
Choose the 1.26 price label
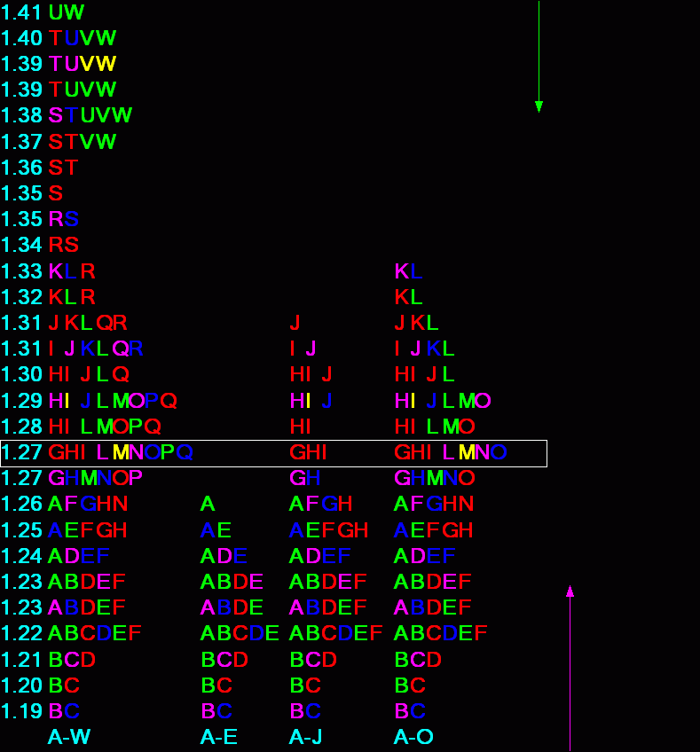pyautogui.click(x=21, y=504)
